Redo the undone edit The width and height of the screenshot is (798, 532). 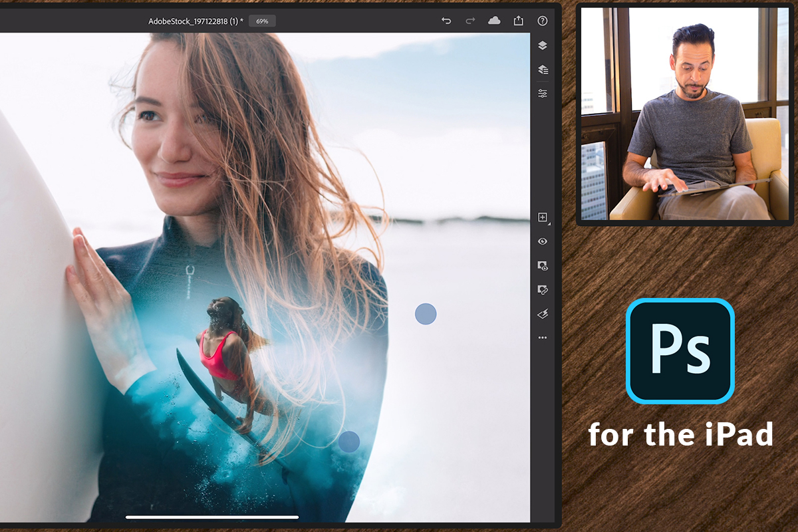coord(470,21)
